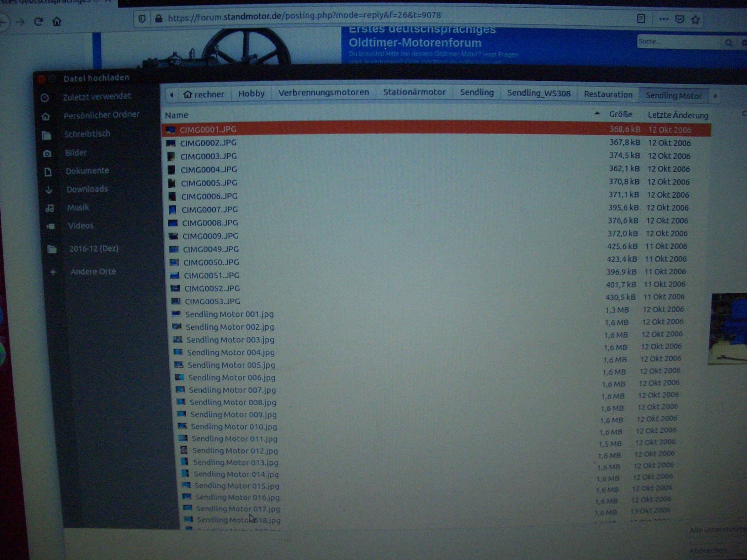Open Musik folder in sidebar

(78, 207)
